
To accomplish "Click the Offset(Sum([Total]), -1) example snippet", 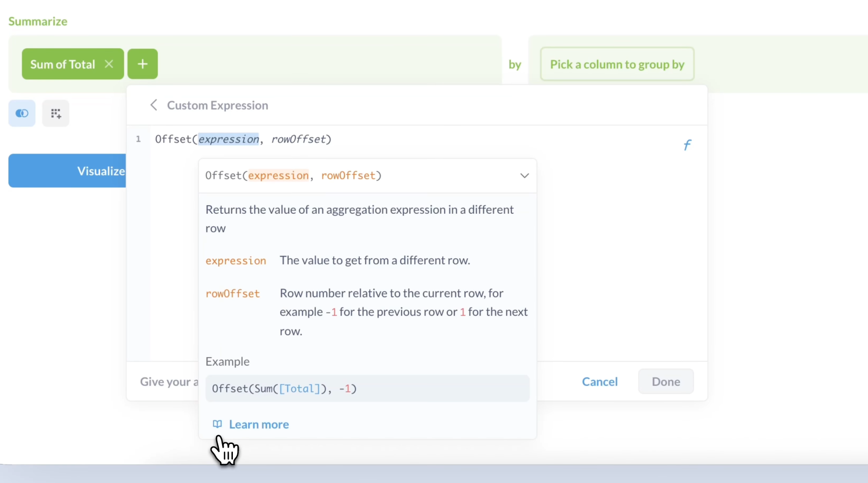I will coord(284,389).
